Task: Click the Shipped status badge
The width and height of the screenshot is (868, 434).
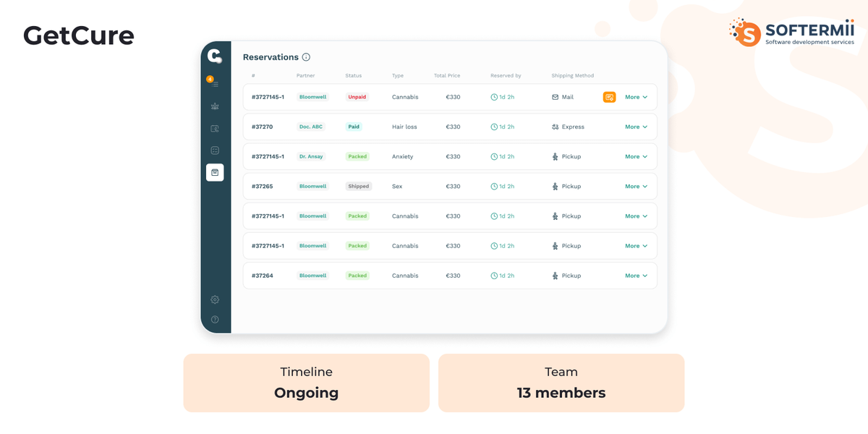Action: 359,186
